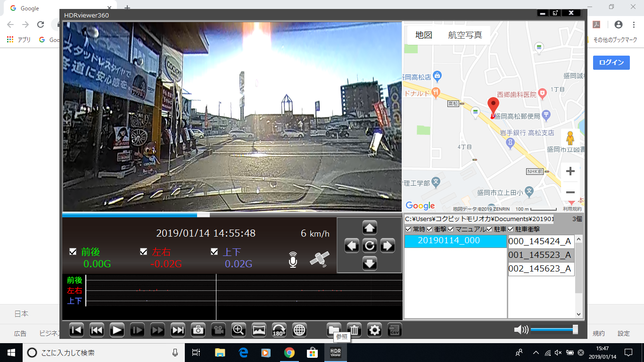The width and height of the screenshot is (644, 362).
Task: Click the CSV export icon
Action: click(395, 330)
